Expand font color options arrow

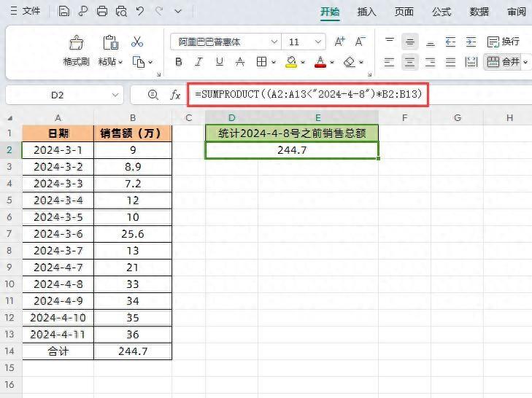tap(332, 63)
